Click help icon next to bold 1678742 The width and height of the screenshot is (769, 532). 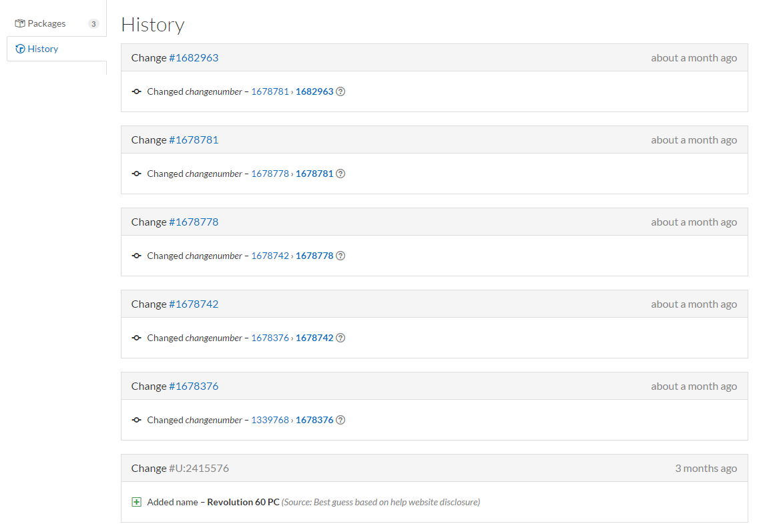(x=340, y=338)
